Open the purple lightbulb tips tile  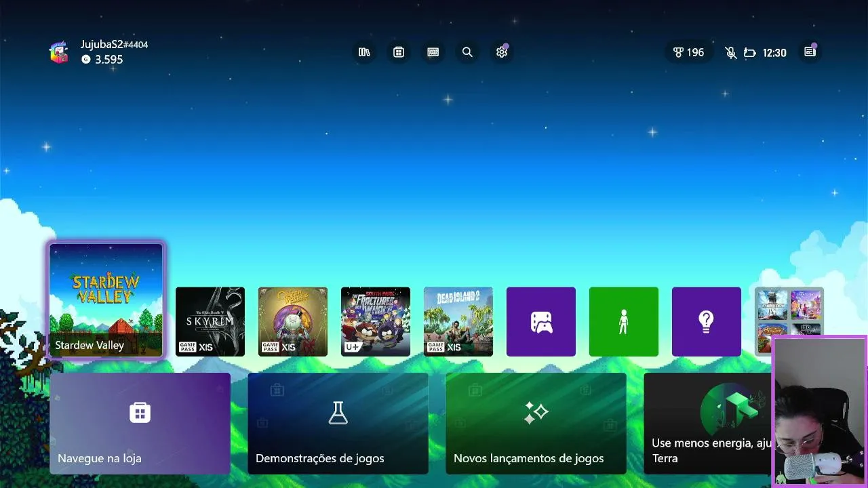click(x=707, y=322)
